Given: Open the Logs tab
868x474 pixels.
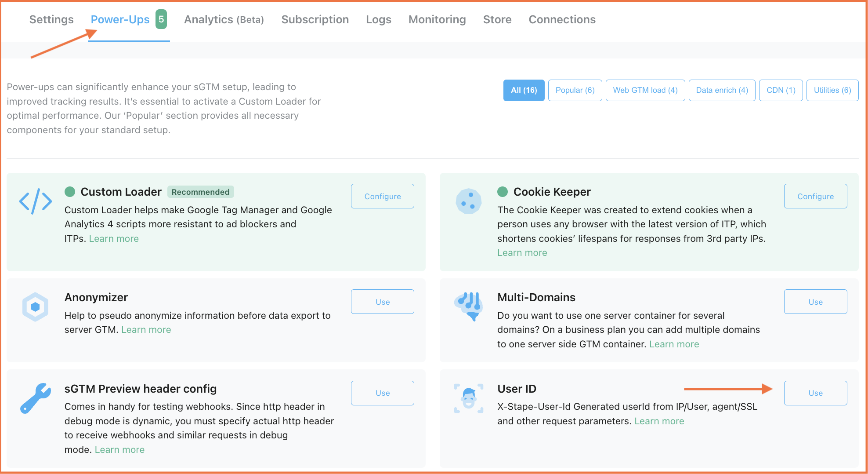Looking at the screenshot, I should (378, 19).
